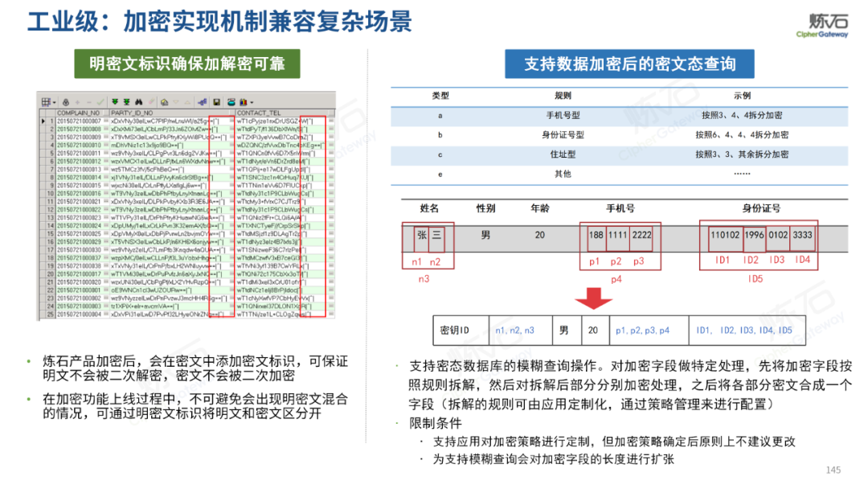The width and height of the screenshot is (868, 489).
Task: Click the CipherGateway logo
Action: (823, 26)
